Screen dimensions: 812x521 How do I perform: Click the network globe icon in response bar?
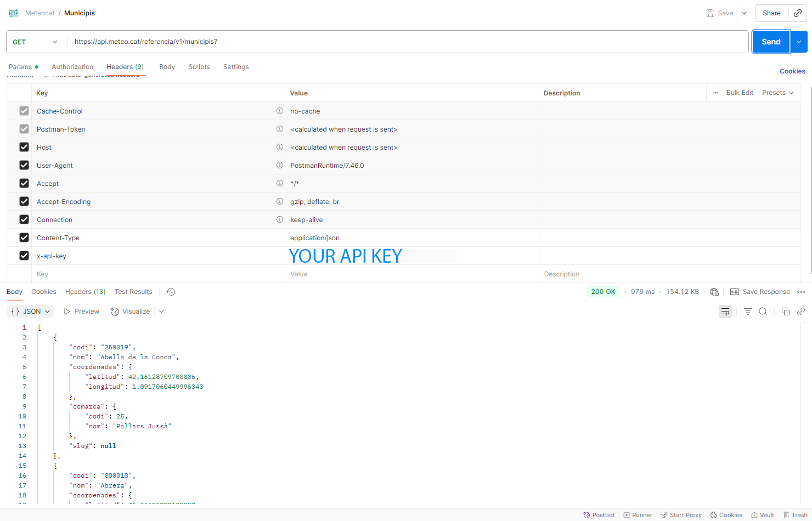pyautogui.click(x=714, y=292)
